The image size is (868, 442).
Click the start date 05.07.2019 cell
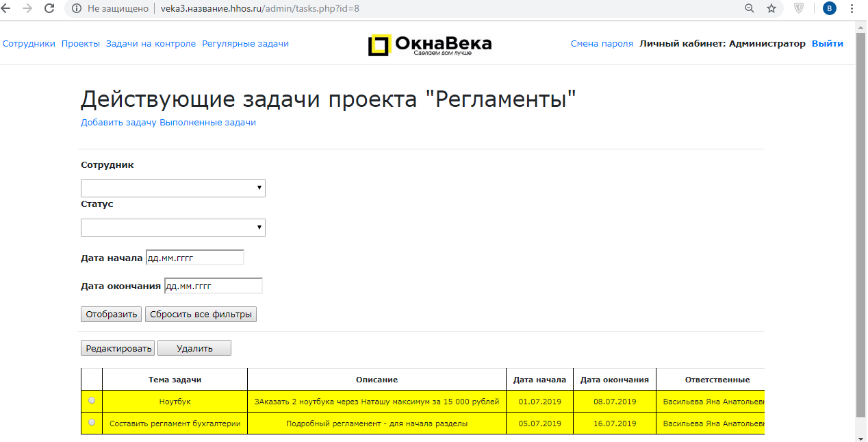[x=540, y=423]
